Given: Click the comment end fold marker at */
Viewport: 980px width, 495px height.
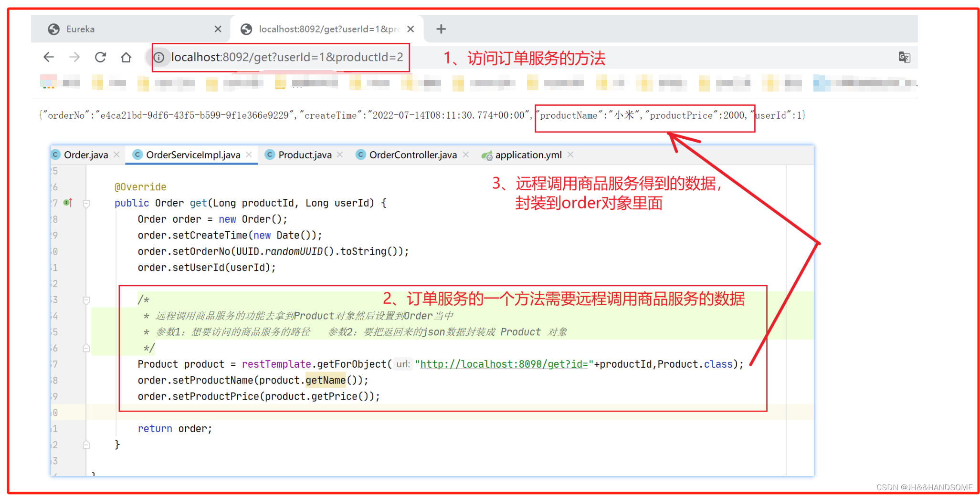Looking at the screenshot, I should [86, 348].
